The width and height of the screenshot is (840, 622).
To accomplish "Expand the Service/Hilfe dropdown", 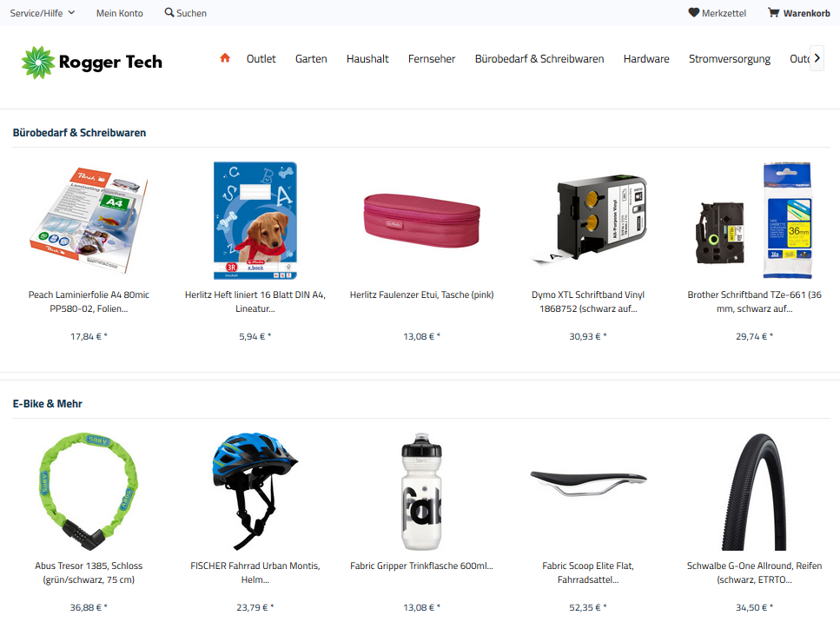I will click(43, 13).
